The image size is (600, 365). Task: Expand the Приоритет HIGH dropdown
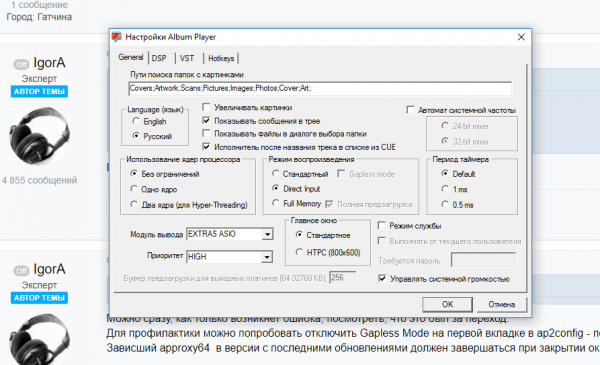coord(267,257)
